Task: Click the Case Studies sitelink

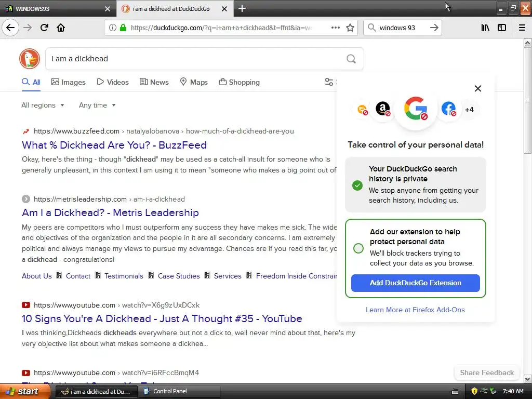Action: tap(179, 276)
